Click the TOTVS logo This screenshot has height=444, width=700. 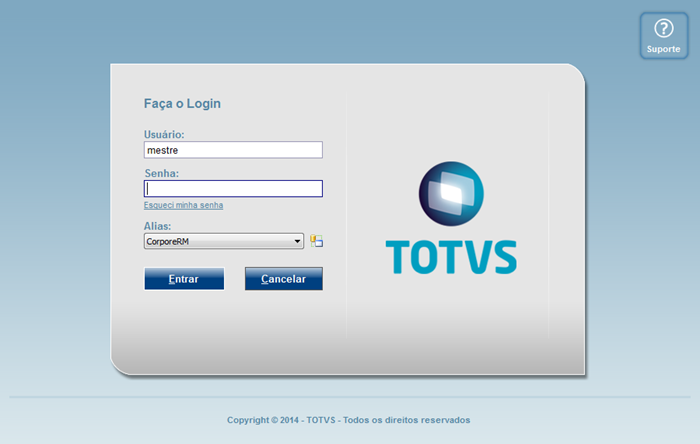pyautogui.click(x=451, y=218)
